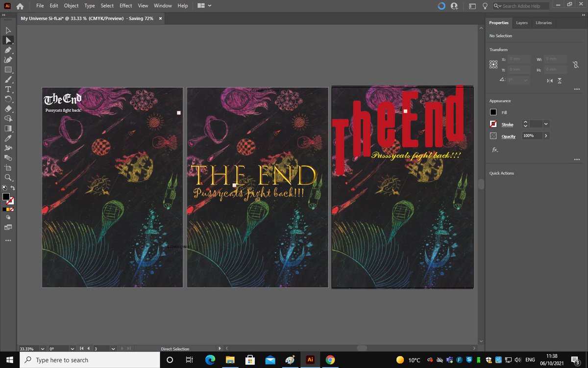Open File Explorer from the taskbar
Image resolution: width=588 pixels, height=368 pixels.
(230, 360)
